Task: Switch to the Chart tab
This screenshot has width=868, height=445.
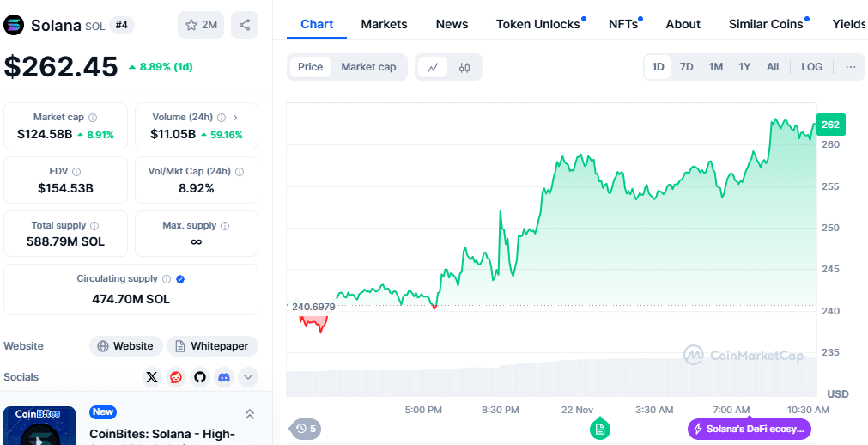Action: (317, 24)
